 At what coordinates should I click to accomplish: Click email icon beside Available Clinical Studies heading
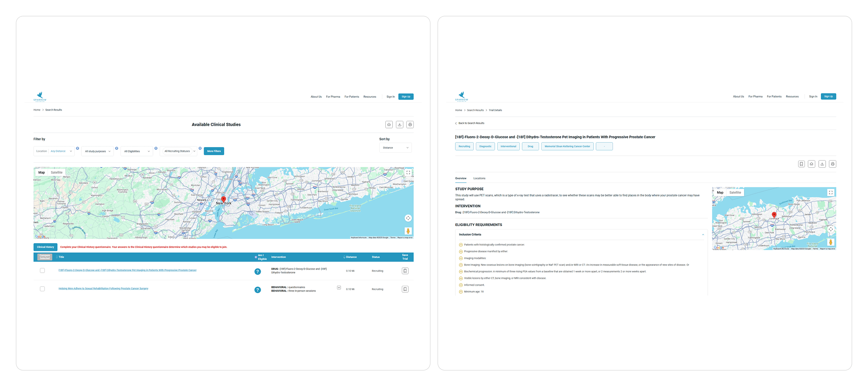point(389,124)
